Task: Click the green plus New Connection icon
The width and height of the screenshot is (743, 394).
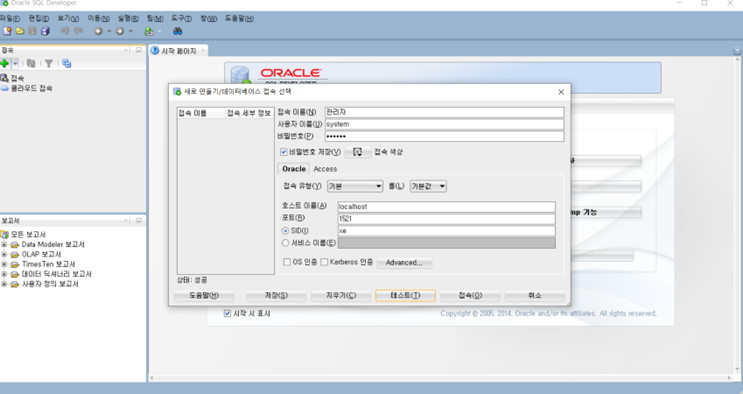Action: [x=5, y=63]
